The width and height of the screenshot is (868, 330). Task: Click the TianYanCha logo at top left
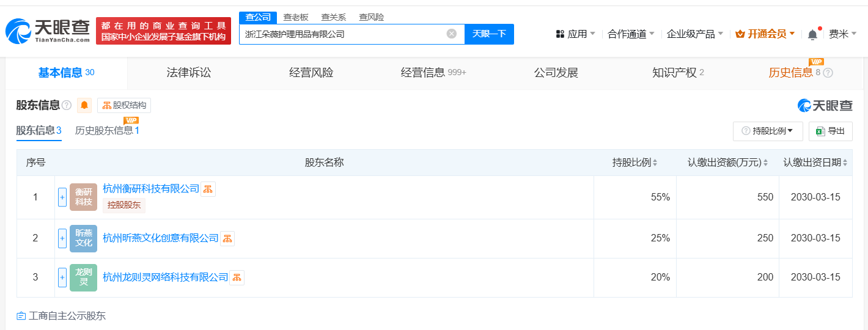pos(48,31)
